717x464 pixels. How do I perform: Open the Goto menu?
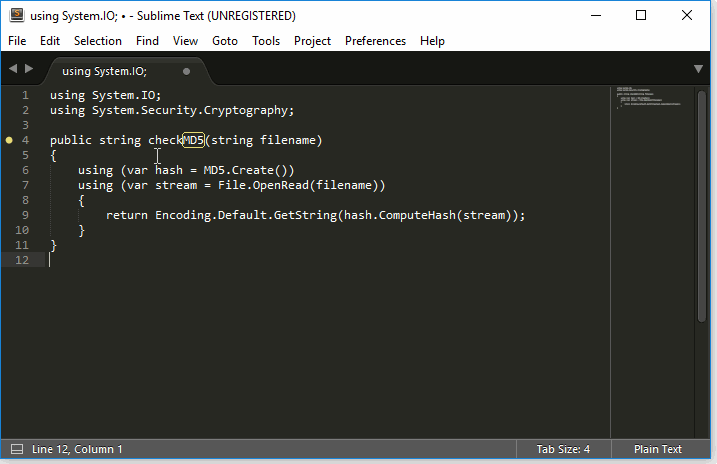click(x=225, y=41)
